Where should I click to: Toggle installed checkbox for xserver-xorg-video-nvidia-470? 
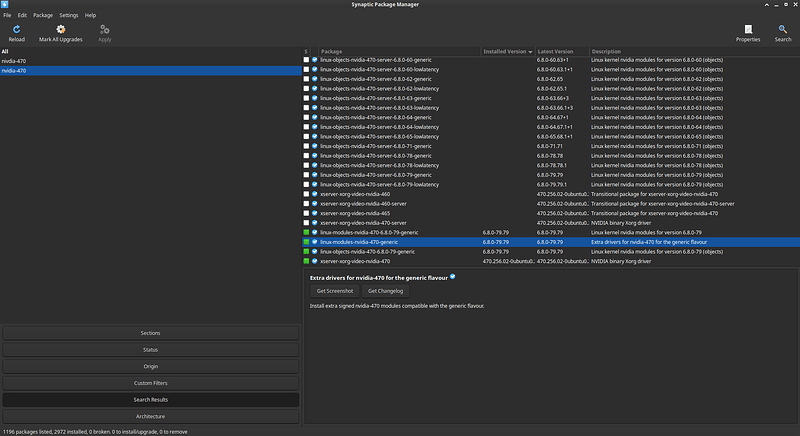(x=307, y=261)
